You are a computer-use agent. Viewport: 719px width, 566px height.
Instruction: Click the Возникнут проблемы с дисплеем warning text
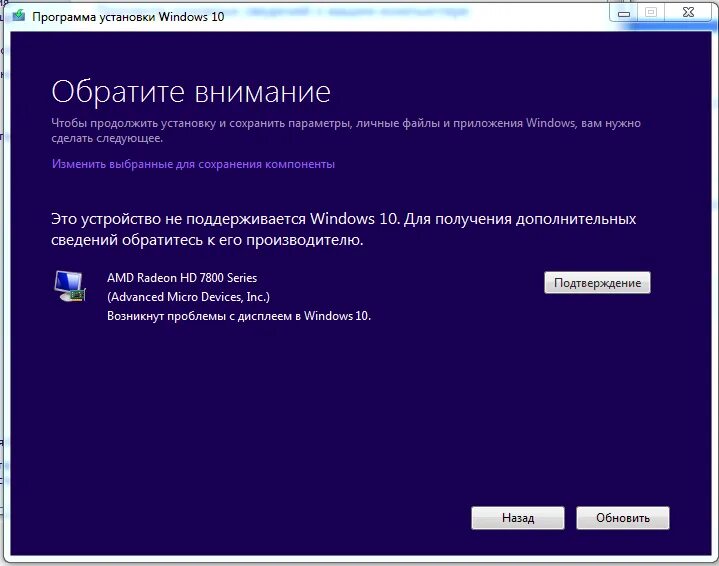[x=239, y=316]
